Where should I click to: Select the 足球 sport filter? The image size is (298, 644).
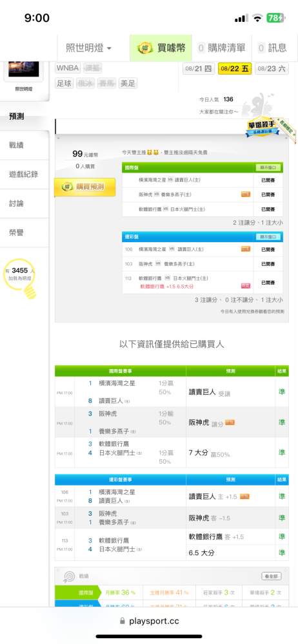[65, 84]
